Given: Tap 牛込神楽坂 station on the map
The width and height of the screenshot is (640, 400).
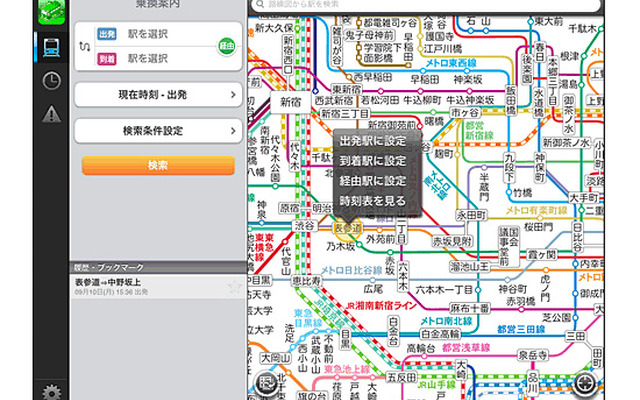Looking at the screenshot, I should [x=469, y=100].
